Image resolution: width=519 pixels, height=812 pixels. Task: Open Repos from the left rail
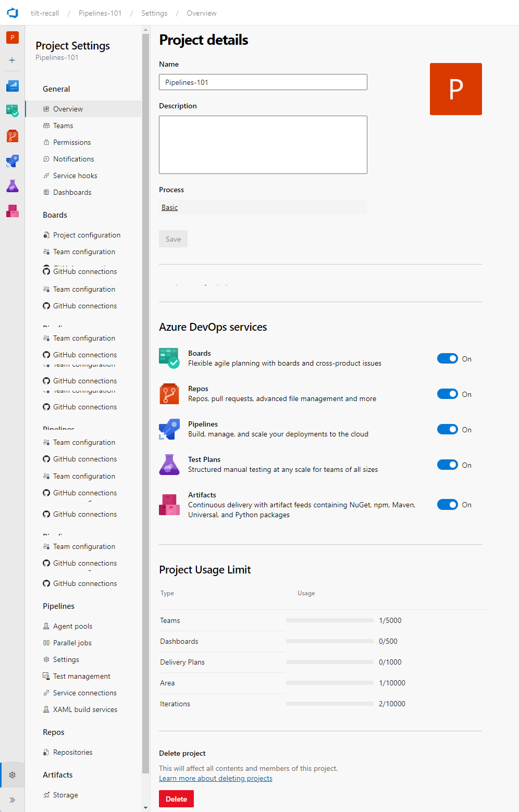pos(12,136)
